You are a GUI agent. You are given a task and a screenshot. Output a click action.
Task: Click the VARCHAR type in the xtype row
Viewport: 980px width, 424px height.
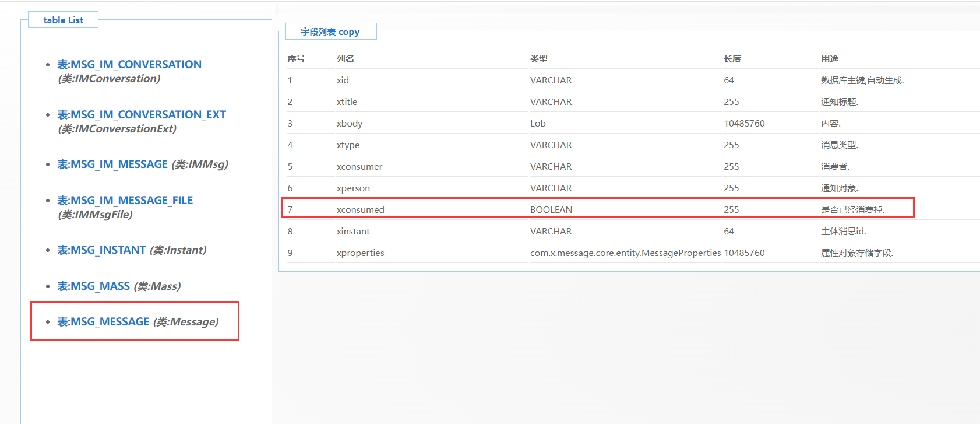[x=551, y=145]
